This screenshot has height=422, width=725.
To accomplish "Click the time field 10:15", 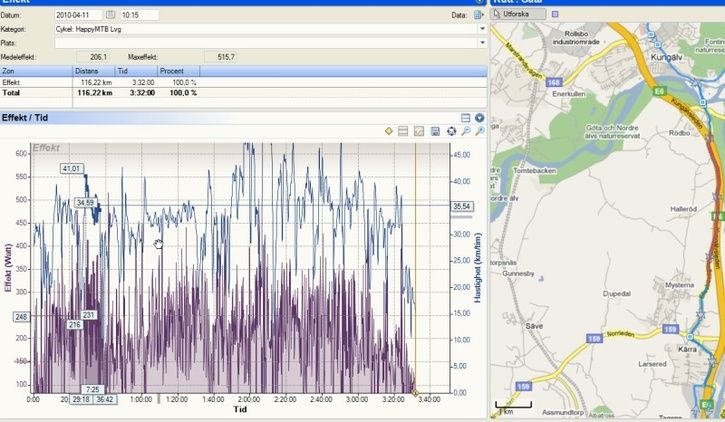I will tap(140, 15).
